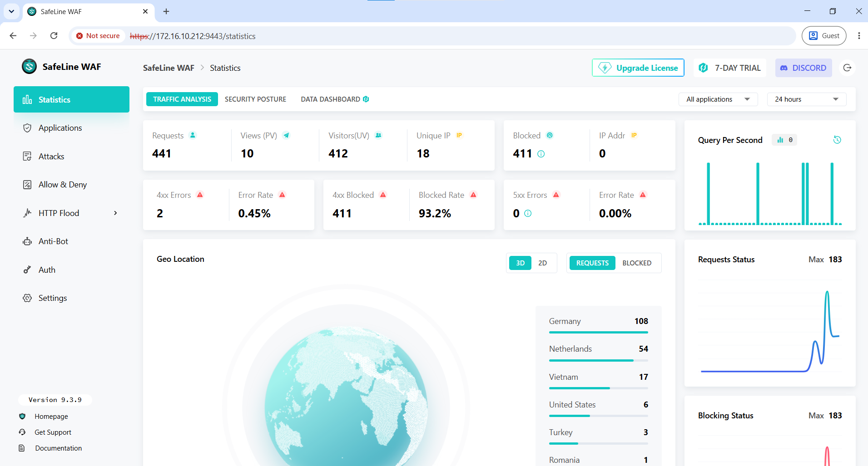868x466 pixels.
Task: Click the Views (PV) paper-plane icon
Action: click(286, 135)
